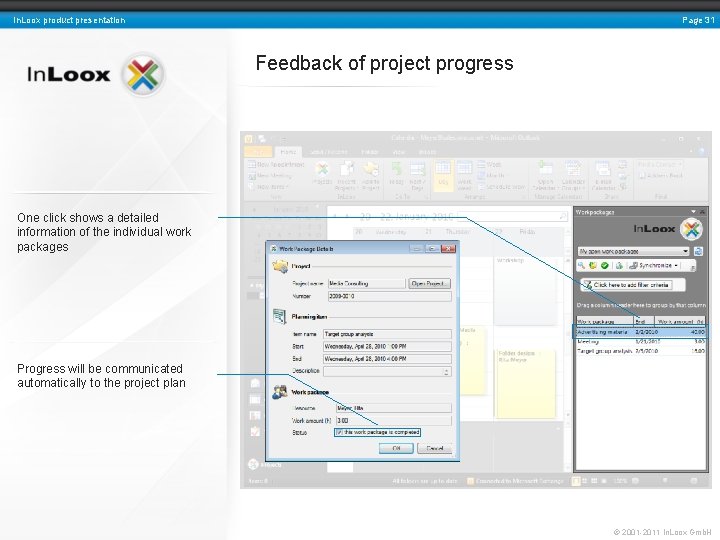Click the Planning item icon in dialog

click(x=279, y=316)
